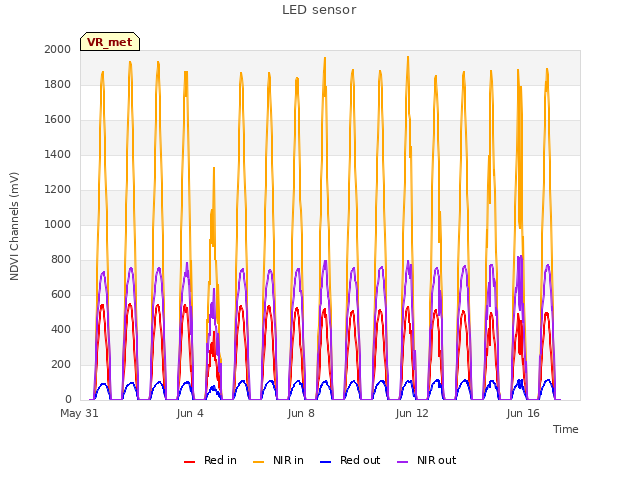The width and height of the screenshot is (640, 480).
Task: Click the NDVI Channels (mV) axis title
Action: click(x=14, y=226)
